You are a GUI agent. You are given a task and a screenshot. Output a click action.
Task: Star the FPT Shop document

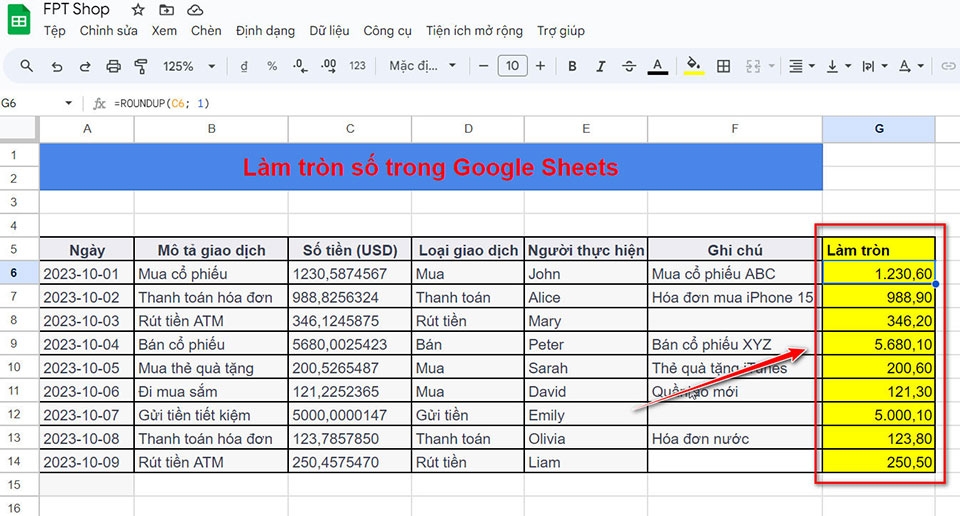coord(138,10)
